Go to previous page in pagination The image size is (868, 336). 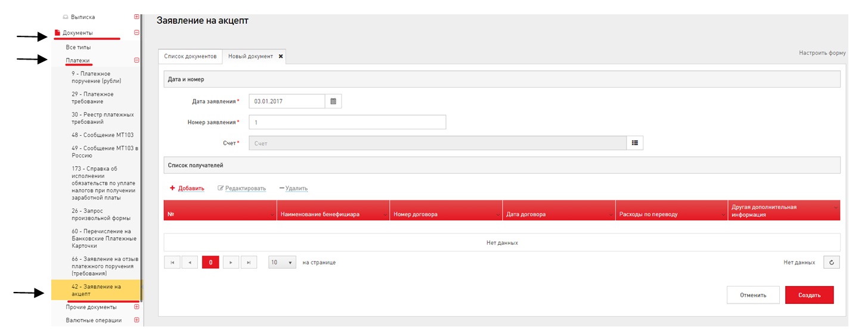pyautogui.click(x=190, y=262)
